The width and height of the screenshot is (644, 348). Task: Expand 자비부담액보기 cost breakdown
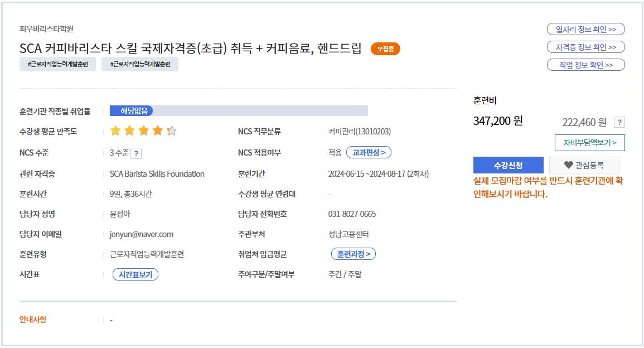[x=590, y=143]
